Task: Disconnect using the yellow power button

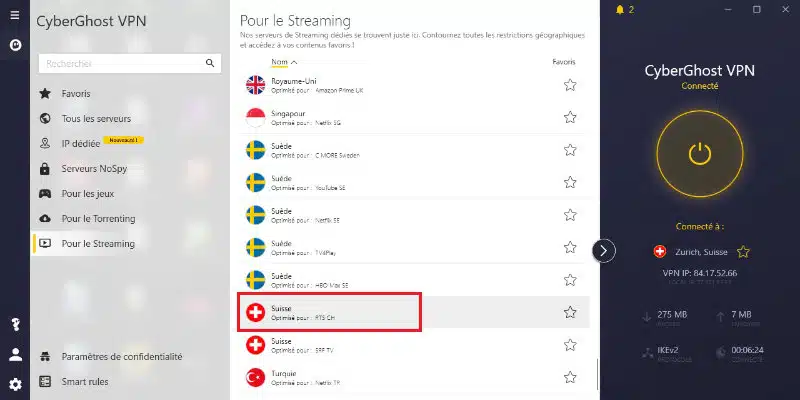Action: coord(699,154)
